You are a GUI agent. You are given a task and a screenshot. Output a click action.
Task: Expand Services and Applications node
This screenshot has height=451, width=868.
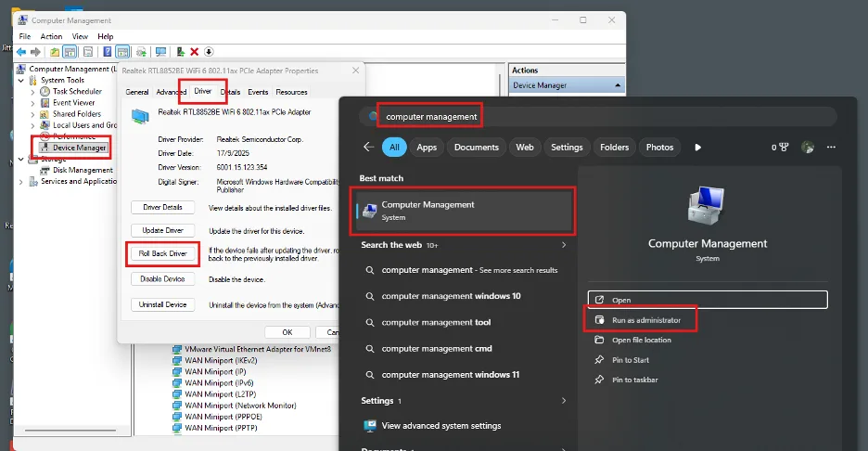[x=21, y=182]
